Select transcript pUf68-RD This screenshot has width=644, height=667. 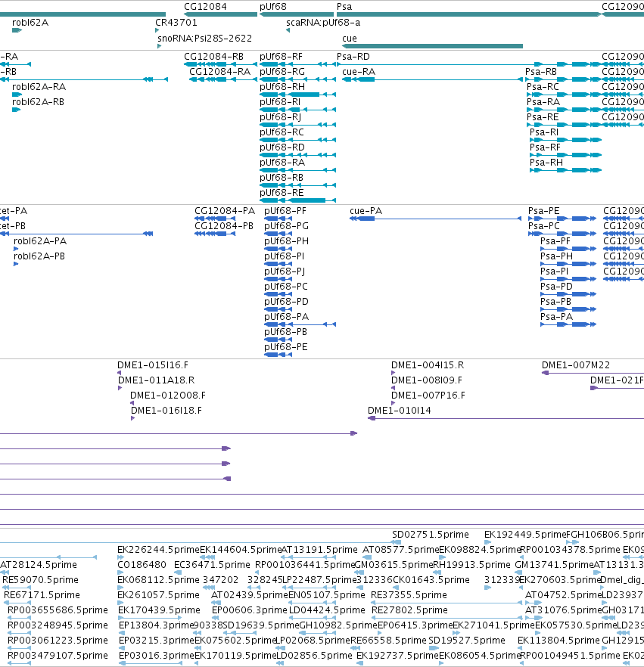[282, 147]
